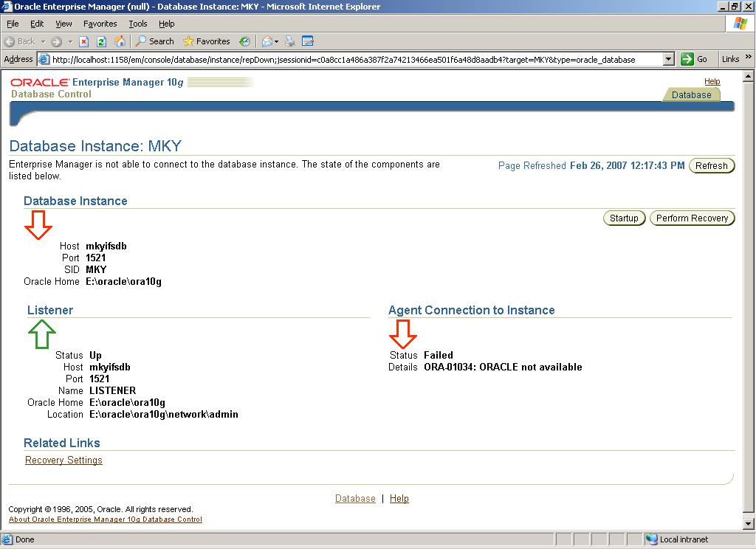The width and height of the screenshot is (756, 549).
Task: Open the Favorites star toolbar button
Action: click(x=207, y=41)
